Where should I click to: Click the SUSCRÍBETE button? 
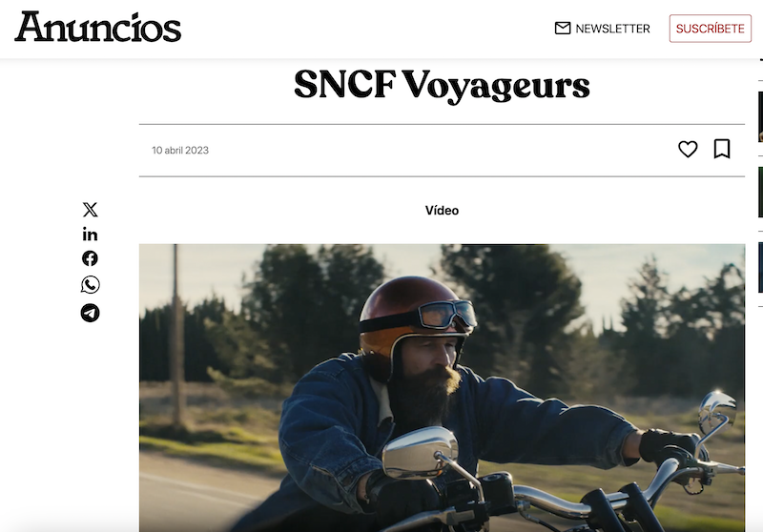[x=710, y=29]
